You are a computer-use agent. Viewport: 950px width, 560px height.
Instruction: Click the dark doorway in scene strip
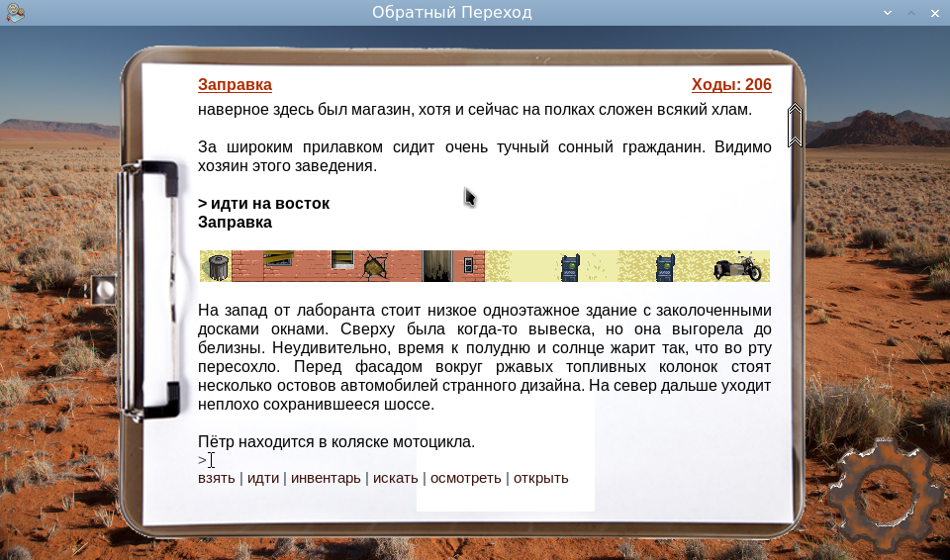click(x=437, y=266)
